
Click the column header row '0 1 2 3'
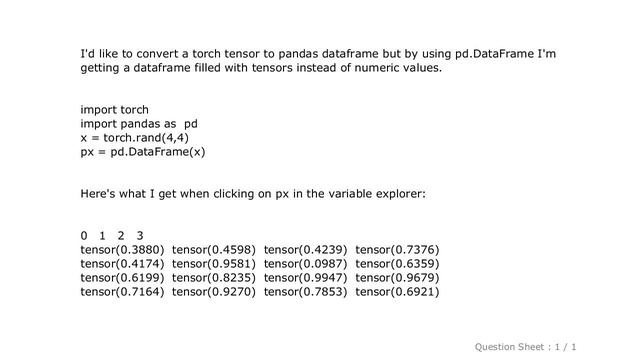click(112, 236)
